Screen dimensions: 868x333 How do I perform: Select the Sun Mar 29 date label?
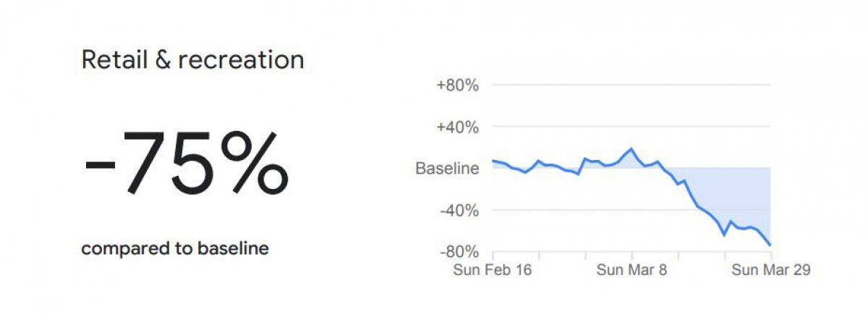[x=771, y=270]
